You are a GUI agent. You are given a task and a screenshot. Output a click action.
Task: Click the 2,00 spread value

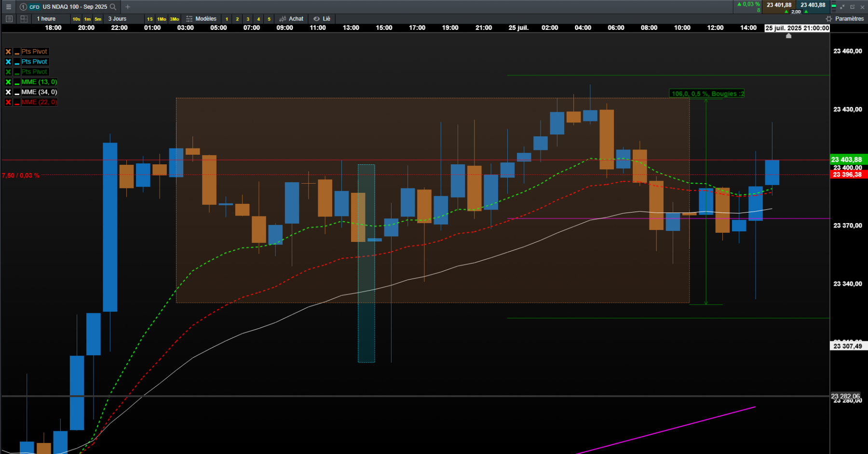pos(796,12)
